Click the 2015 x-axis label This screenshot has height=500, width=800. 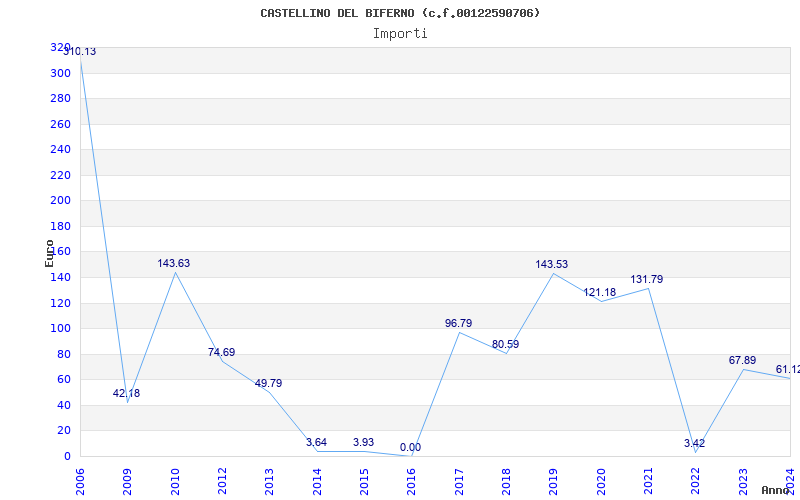(364, 482)
